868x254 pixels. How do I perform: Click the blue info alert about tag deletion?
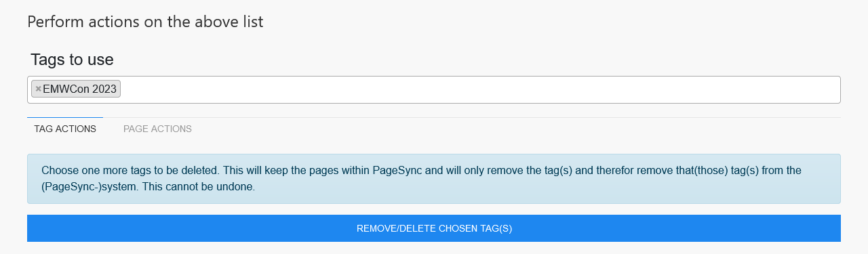(434, 179)
